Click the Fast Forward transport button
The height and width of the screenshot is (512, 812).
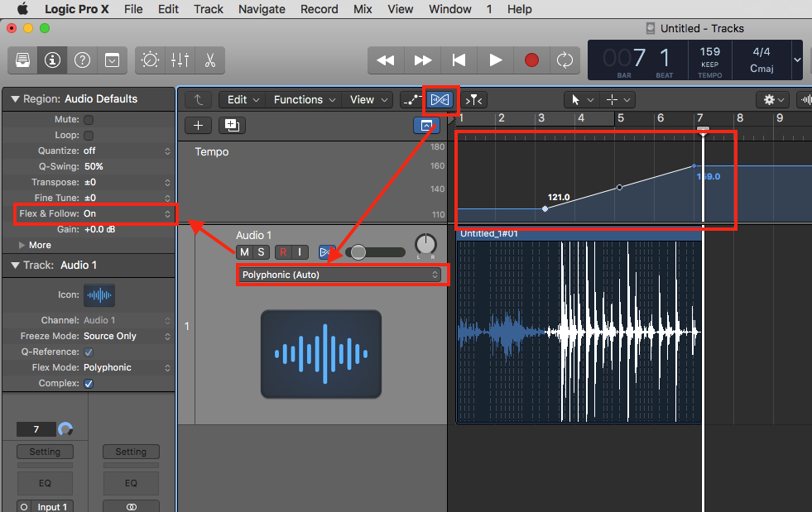click(423, 60)
